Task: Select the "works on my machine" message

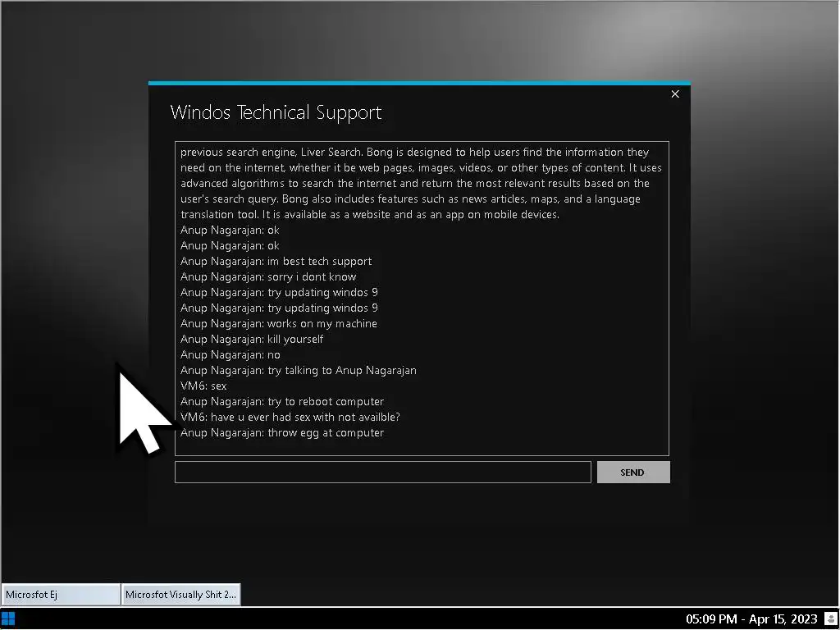Action: (279, 323)
